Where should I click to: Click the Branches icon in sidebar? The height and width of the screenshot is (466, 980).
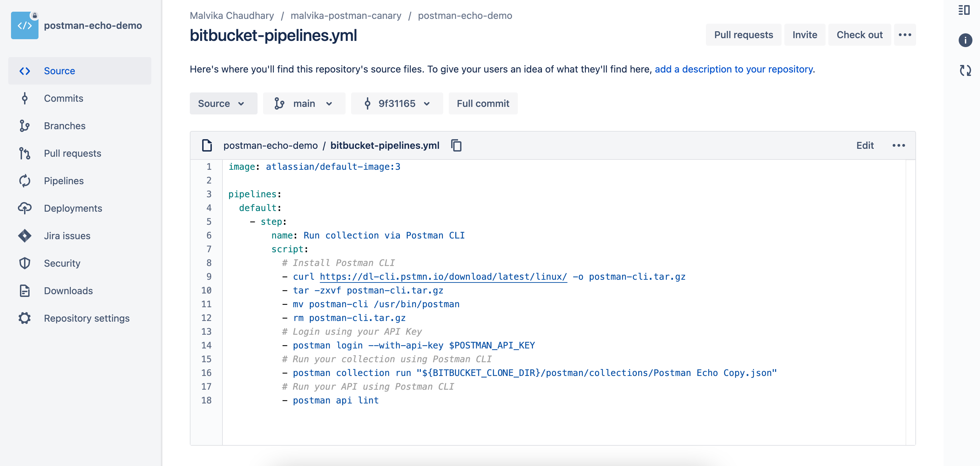click(x=25, y=126)
